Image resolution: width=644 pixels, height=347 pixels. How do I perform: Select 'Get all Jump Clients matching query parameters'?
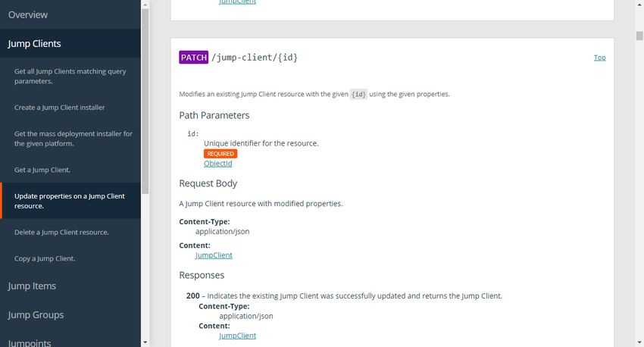[x=70, y=77]
